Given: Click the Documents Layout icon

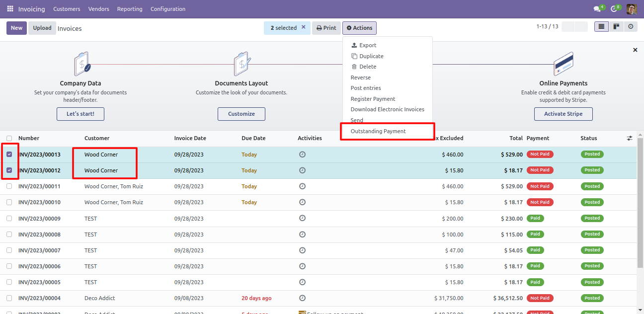Looking at the screenshot, I should (242, 64).
